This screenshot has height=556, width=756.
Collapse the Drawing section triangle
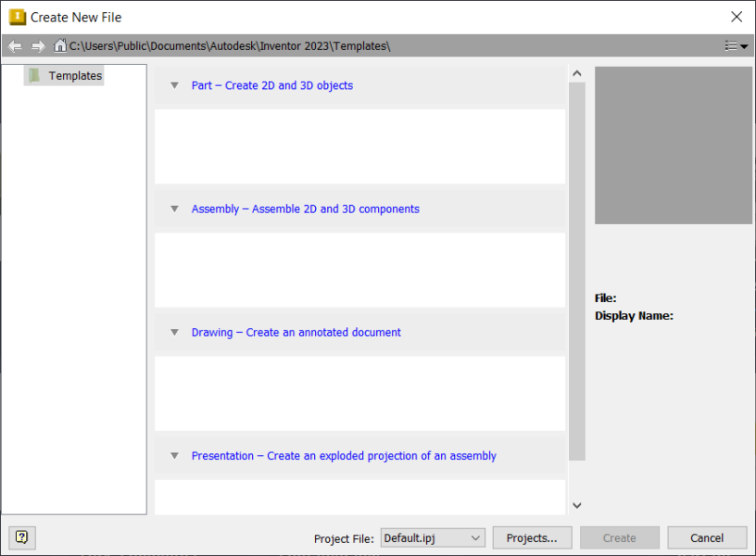click(174, 333)
